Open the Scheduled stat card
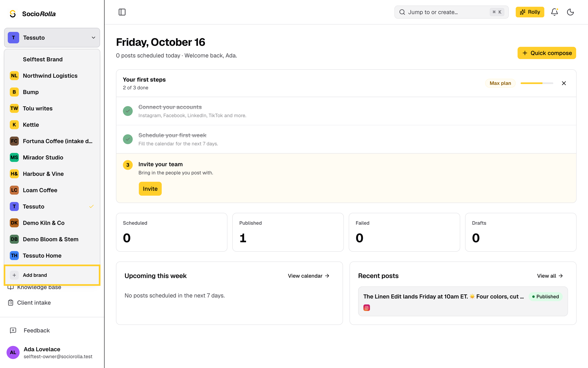 [x=171, y=232]
